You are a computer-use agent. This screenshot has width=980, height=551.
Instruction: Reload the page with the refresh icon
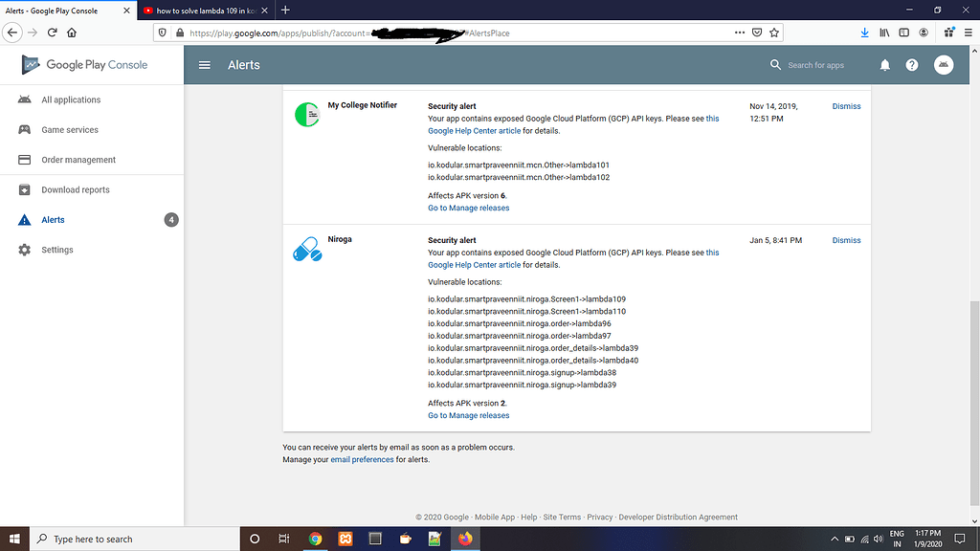click(x=53, y=33)
